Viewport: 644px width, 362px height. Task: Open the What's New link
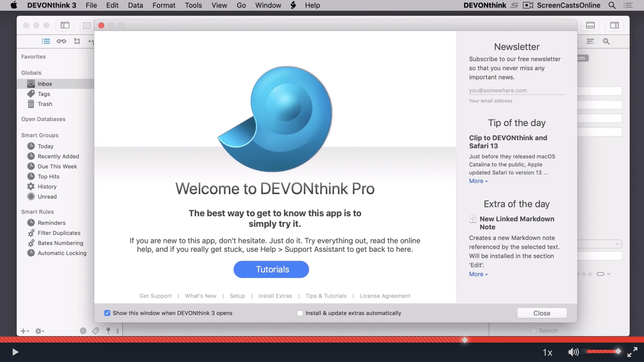click(x=201, y=296)
